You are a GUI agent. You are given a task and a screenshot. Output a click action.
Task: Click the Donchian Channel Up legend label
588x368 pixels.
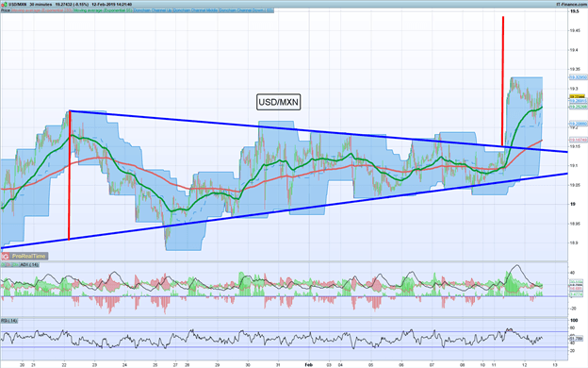click(153, 10)
